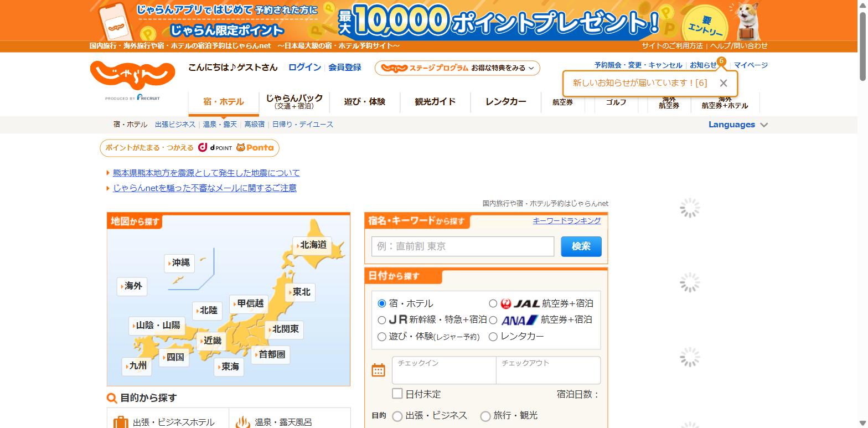Click the マイページ link
This screenshot has height=428, width=868.
[x=751, y=65]
